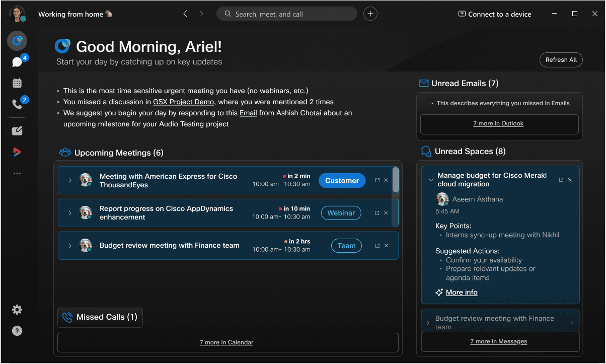Click the avatar on American Express meeting

coord(86,180)
